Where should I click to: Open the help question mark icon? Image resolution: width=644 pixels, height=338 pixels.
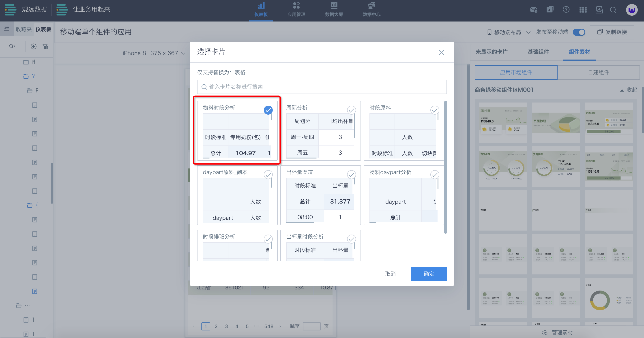pos(566,9)
